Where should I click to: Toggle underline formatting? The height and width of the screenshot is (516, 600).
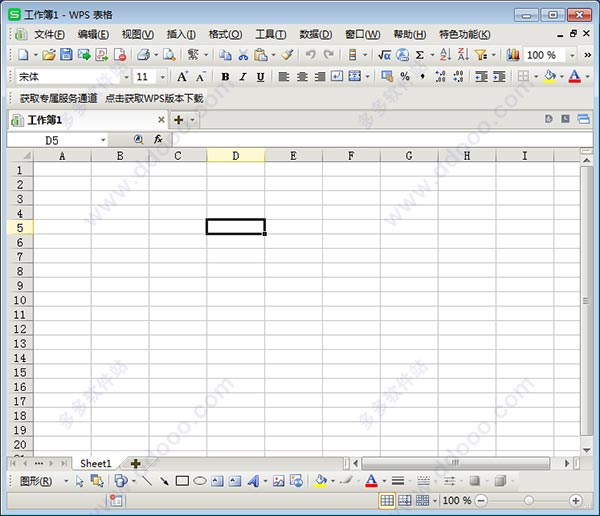click(x=261, y=77)
